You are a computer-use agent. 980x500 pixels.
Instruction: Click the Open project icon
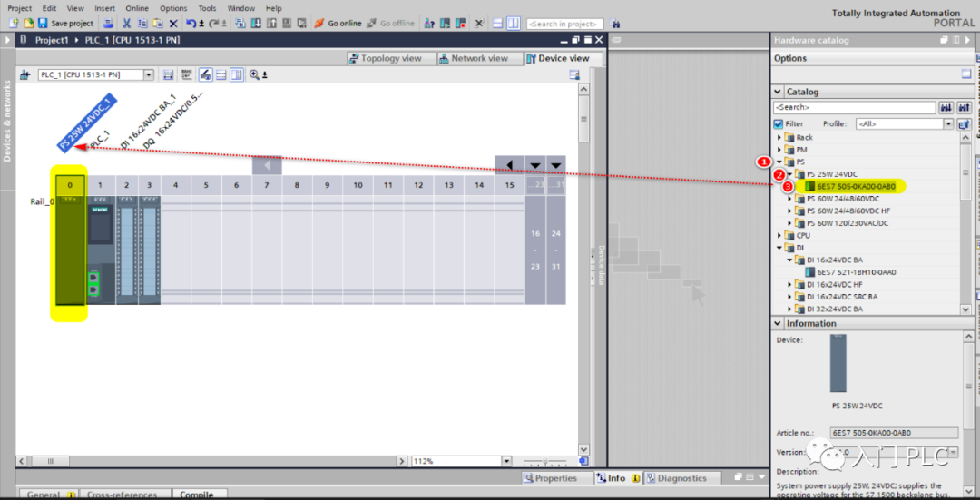coord(28,23)
